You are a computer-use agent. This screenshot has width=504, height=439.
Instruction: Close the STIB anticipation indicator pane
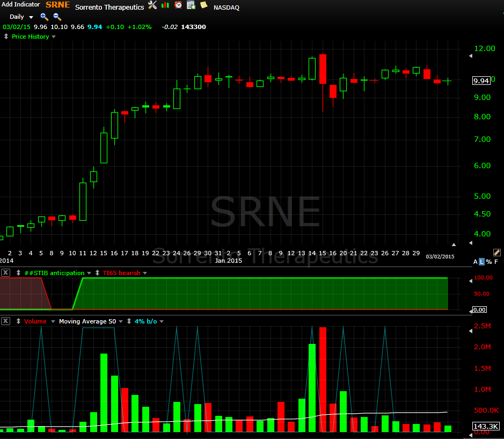pos(5,273)
